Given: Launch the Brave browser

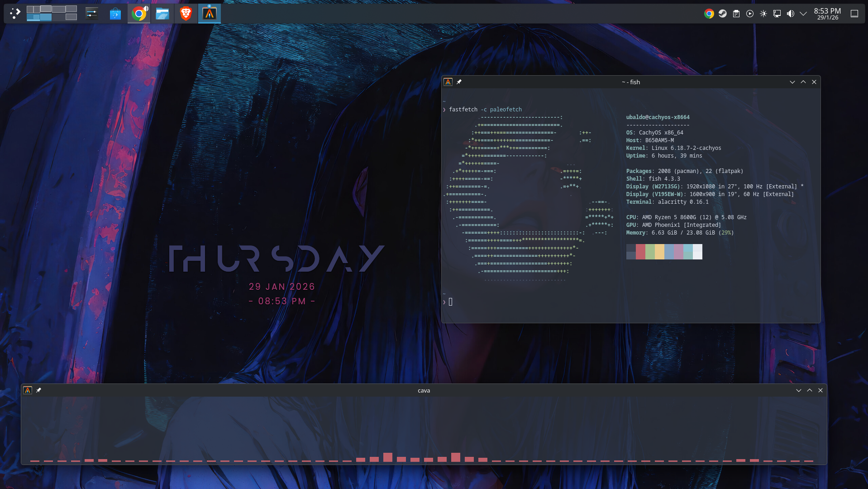Looking at the screenshot, I should pyautogui.click(x=186, y=14).
